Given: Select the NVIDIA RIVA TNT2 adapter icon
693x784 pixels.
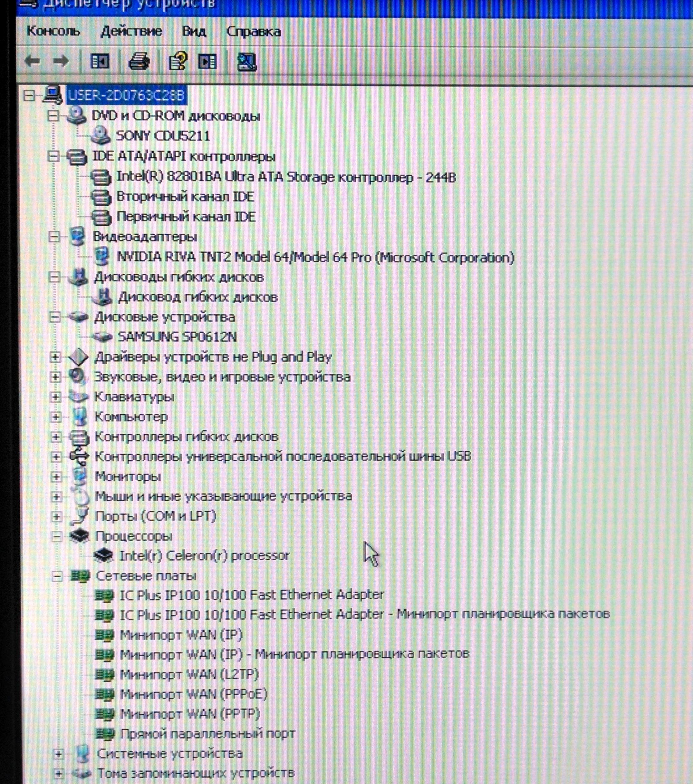Looking at the screenshot, I should point(101,257).
